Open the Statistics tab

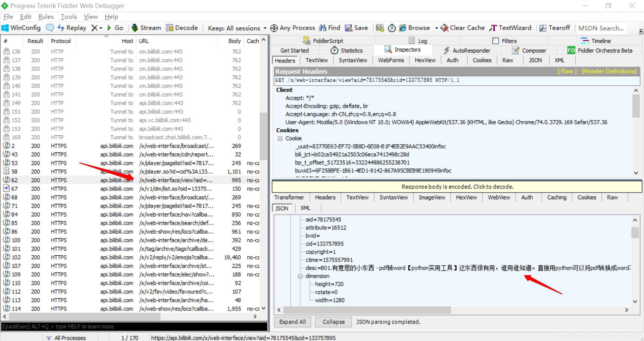coord(347,50)
